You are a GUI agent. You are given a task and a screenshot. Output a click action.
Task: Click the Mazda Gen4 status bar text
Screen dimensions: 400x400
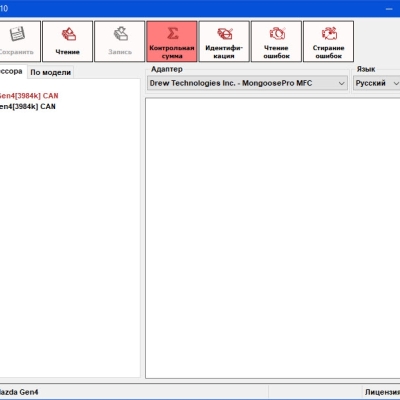pyautogui.click(x=19, y=392)
